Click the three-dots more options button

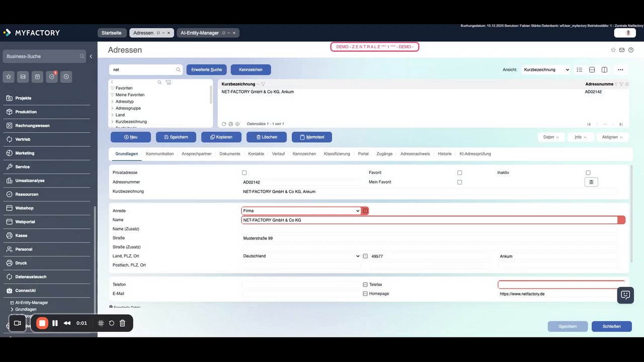(x=620, y=70)
